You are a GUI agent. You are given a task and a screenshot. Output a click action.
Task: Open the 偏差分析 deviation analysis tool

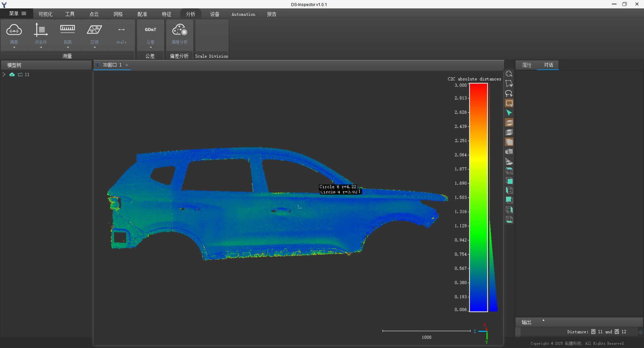[179, 30]
